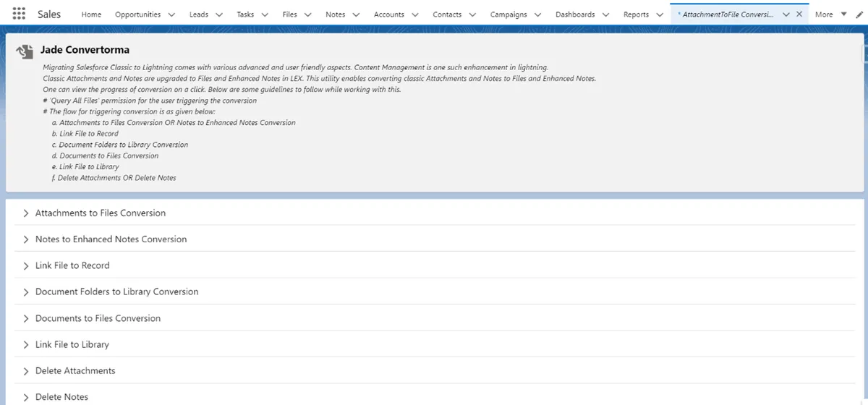
Task: Expand the Link File to Record section
Action: (x=434, y=265)
